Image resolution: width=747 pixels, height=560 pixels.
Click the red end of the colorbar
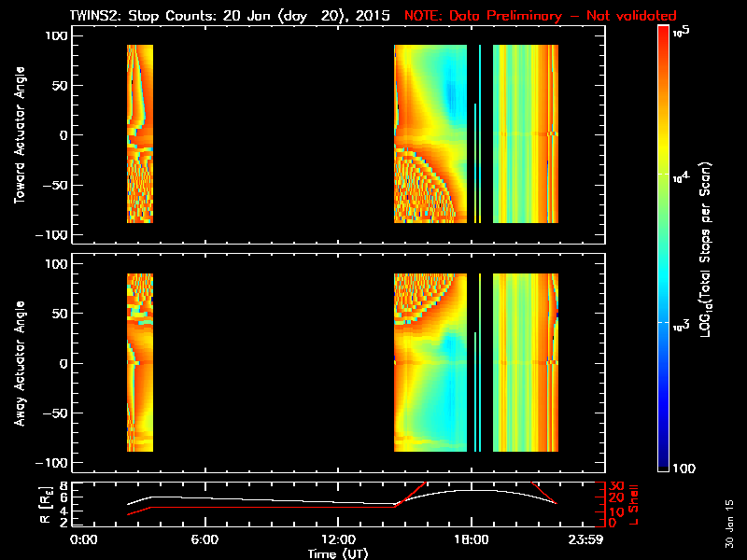coord(664,34)
